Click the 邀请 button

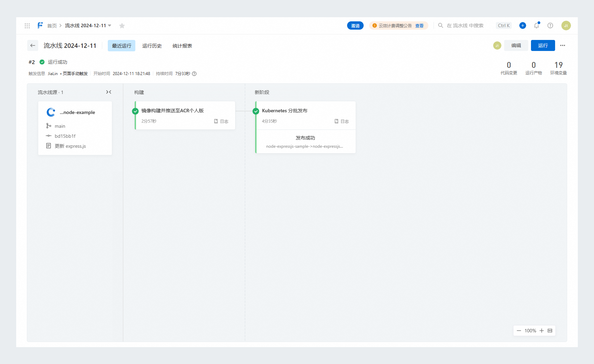click(x=355, y=26)
